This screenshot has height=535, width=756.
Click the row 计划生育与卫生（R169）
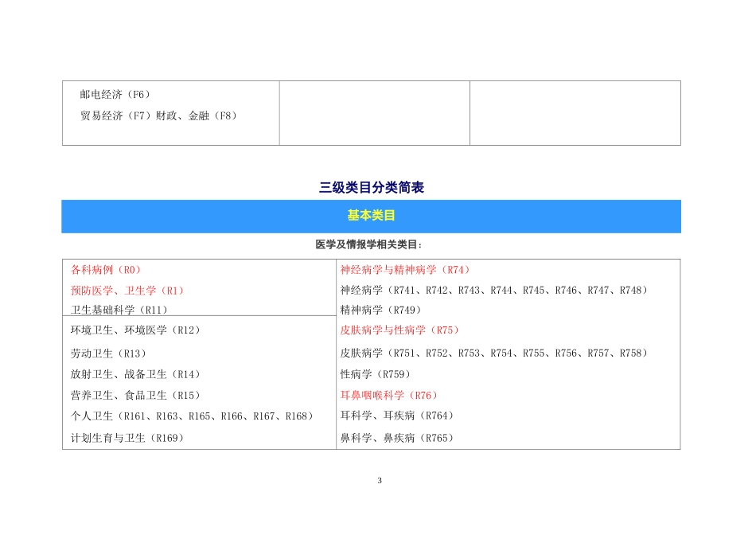tap(128, 438)
